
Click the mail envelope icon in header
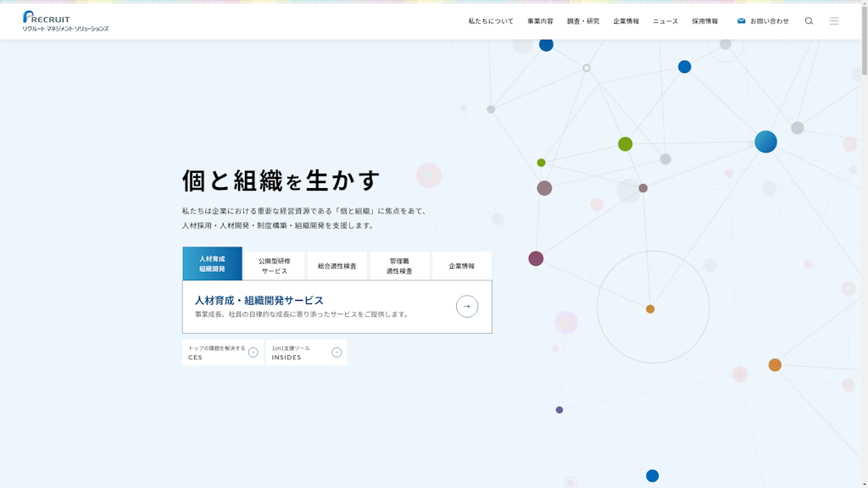point(741,21)
